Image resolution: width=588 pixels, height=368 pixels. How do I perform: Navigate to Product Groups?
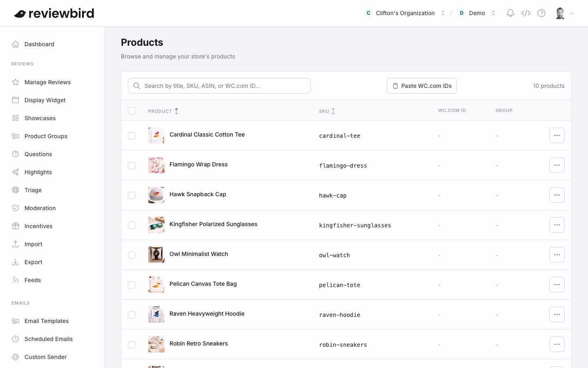pos(46,136)
